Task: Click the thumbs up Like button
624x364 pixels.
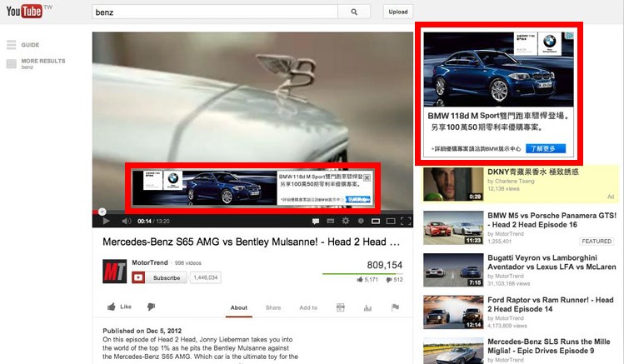Action: pos(119,307)
